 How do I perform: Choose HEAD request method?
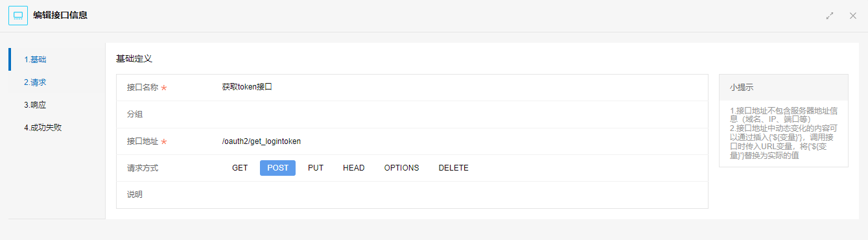[x=354, y=168]
